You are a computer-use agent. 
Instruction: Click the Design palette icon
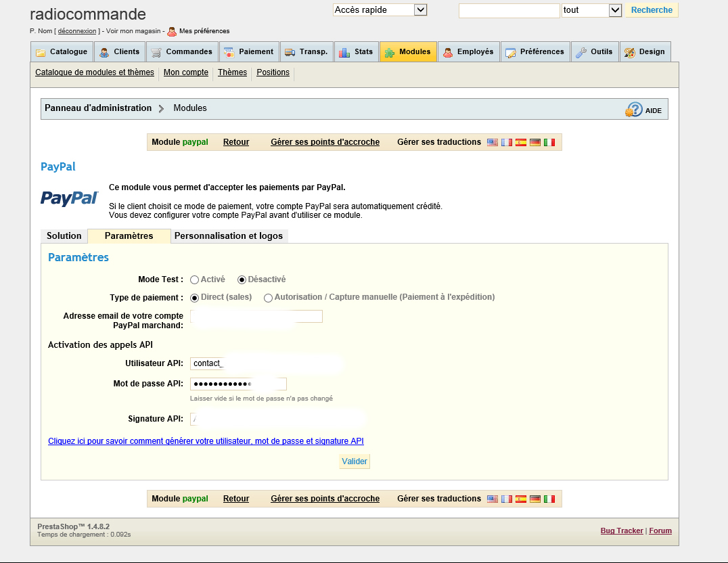point(630,53)
